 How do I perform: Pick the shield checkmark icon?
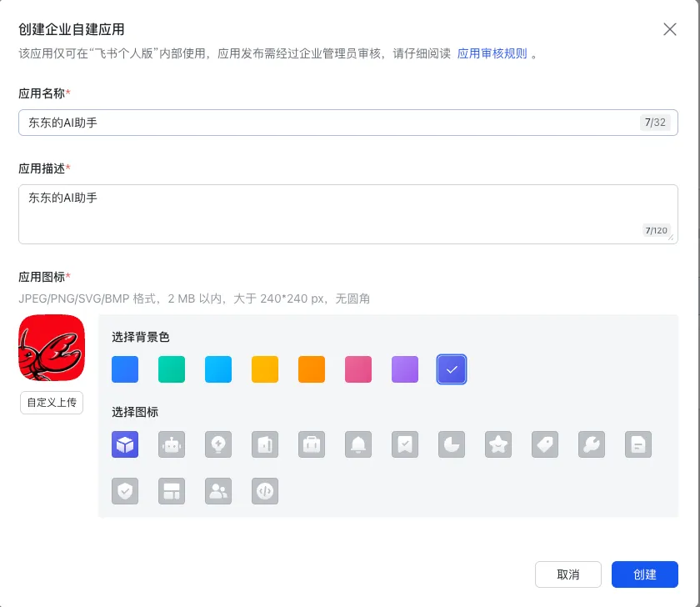(x=125, y=491)
